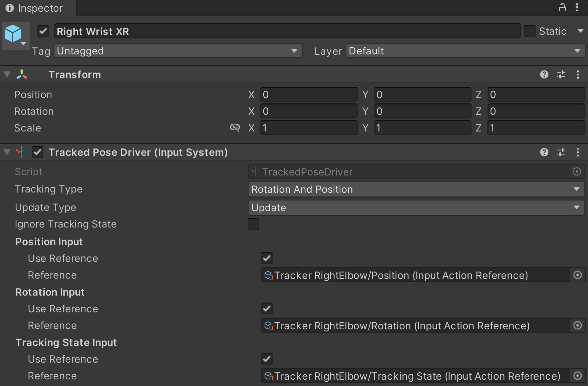Collapse the Transform foldout
Image resolution: width=588 pixels, height=386 pixels.
coord(7,74)
